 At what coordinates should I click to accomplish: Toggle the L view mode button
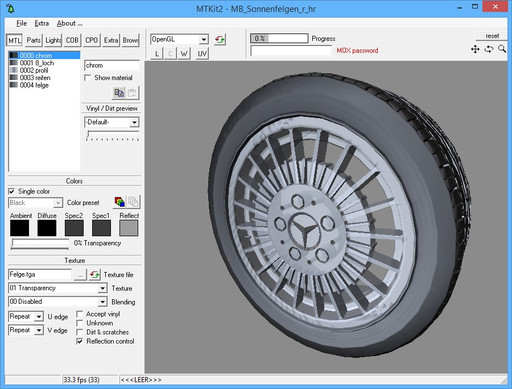[x=156, y=54]
